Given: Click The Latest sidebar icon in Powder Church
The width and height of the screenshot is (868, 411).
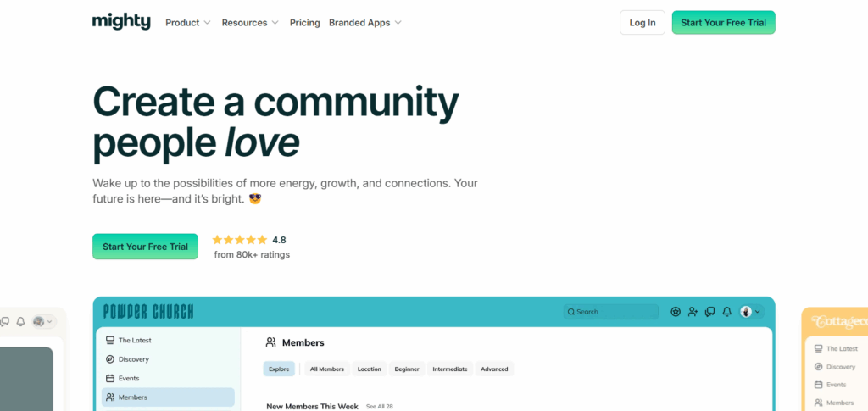Looking at the screenshot, I should (x=110, y=340).
